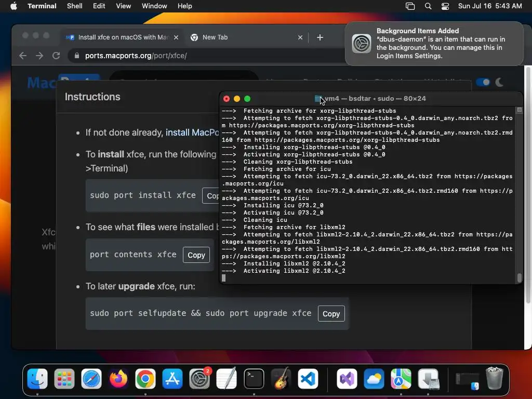This screenshot has height=399, width=532.
Task: Switch to the 'New Tab' tab
Action: click(x=246, y=37)
